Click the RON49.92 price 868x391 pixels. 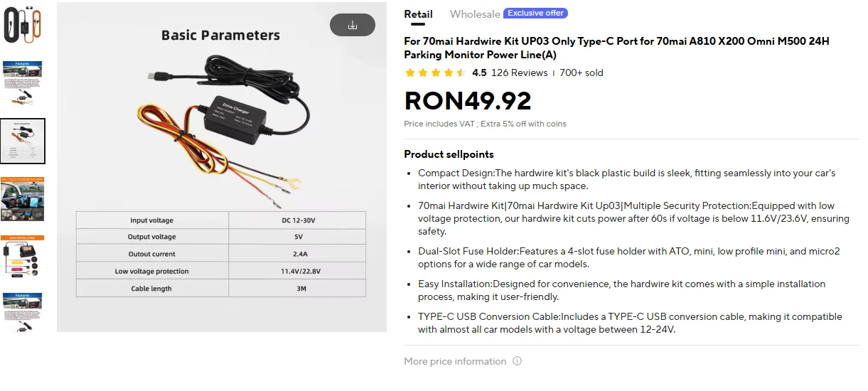click(x=468, y=101)
